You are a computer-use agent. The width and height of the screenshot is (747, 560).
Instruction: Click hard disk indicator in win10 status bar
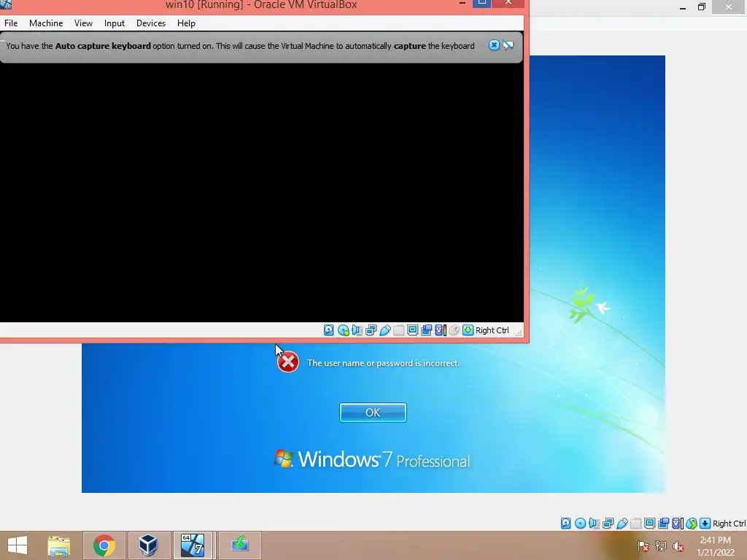329,330
